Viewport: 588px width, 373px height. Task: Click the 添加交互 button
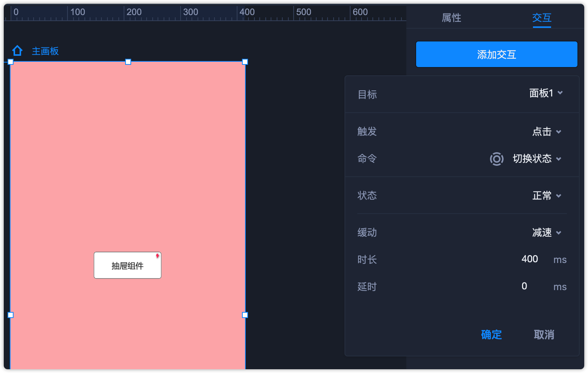click(496, 55)
